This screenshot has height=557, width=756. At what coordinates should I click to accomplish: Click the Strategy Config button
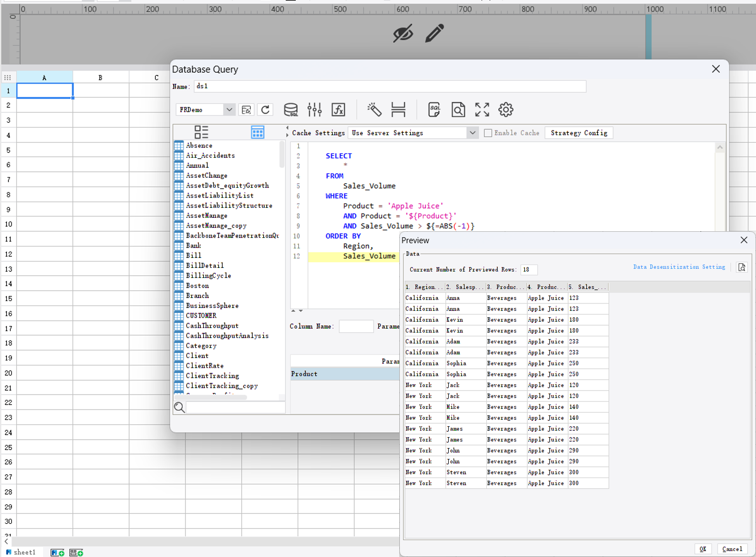(579, 133)
